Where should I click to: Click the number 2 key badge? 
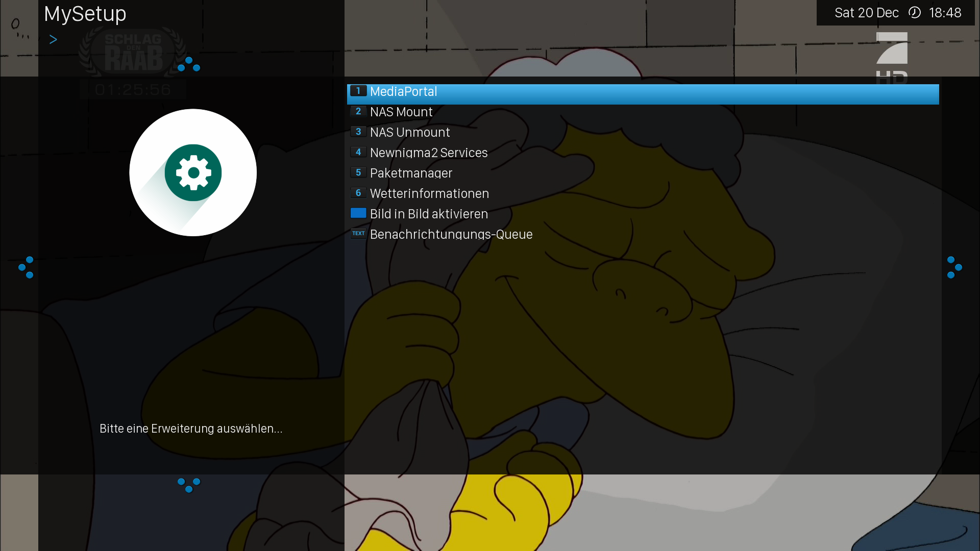358,112
